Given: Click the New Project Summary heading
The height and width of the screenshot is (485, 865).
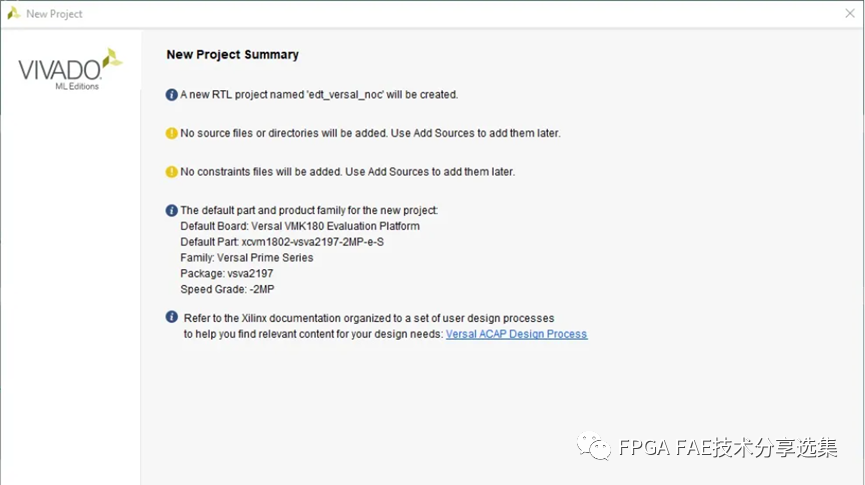Looking at the screenshot, I should point(232,55).
